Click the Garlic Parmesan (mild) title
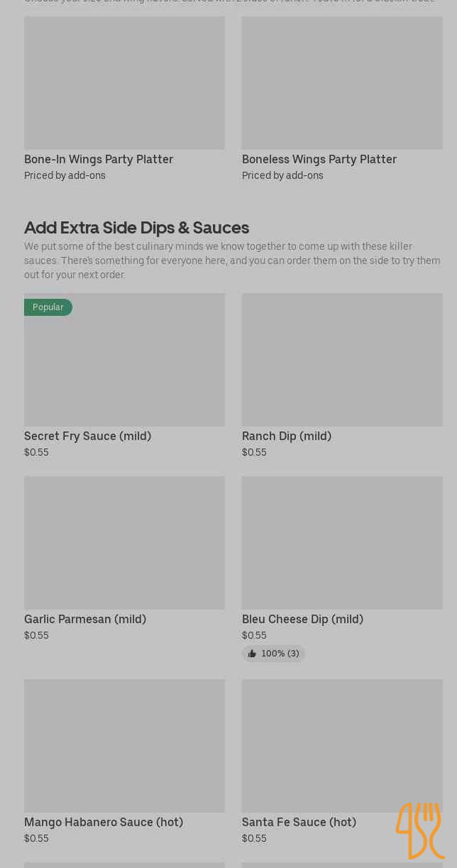The image size is (457, 868). [85, 619]
